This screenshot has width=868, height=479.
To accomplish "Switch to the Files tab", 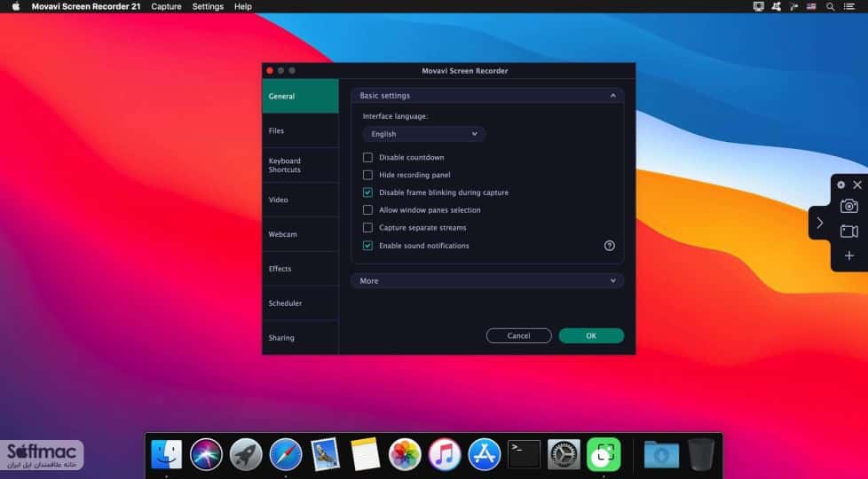I will 300,130.
